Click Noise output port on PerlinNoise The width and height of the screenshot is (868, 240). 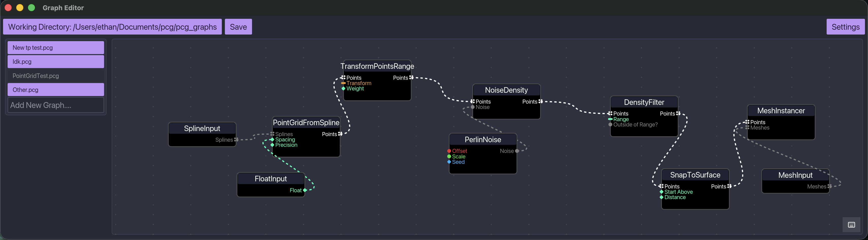[x=517, y=151]
